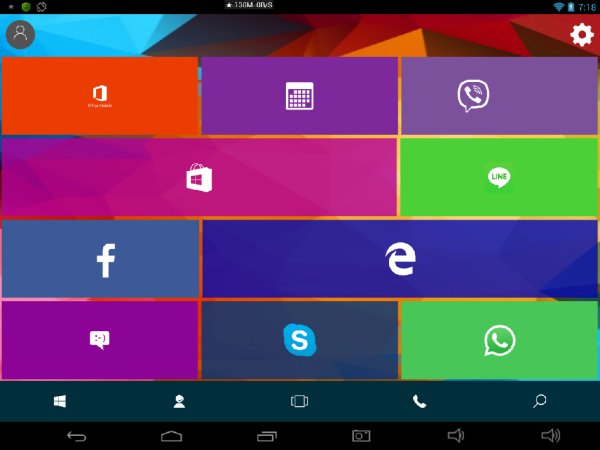Open the Messaging smiley chat tile

pos(100,340)
